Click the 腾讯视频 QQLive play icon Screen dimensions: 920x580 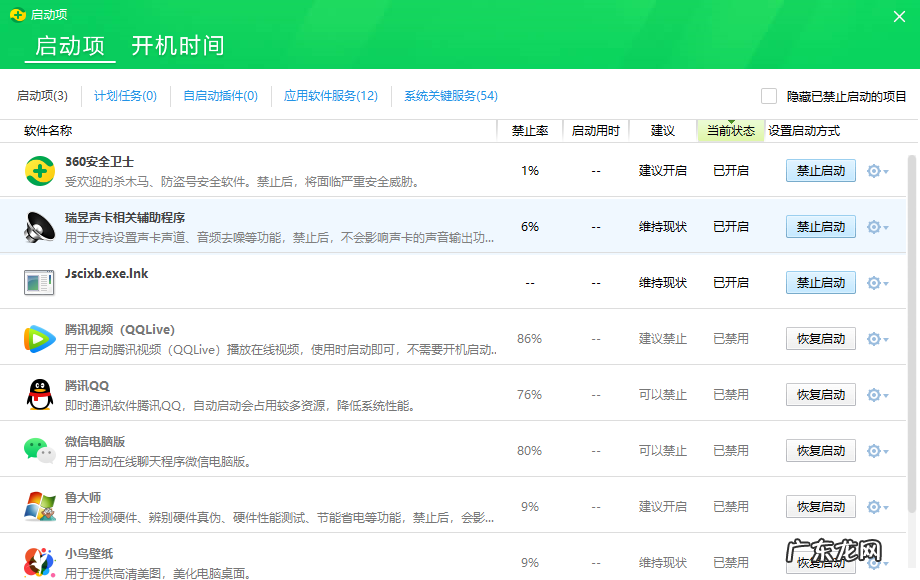(x=38, y=338)
